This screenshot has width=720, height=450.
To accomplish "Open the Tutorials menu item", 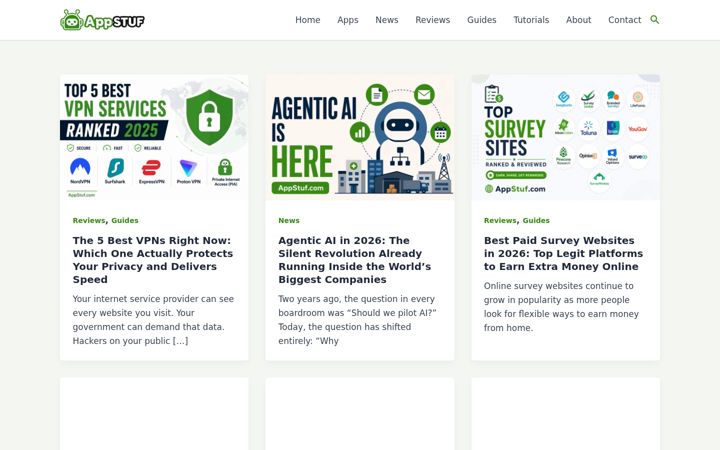I will [531, 20].
